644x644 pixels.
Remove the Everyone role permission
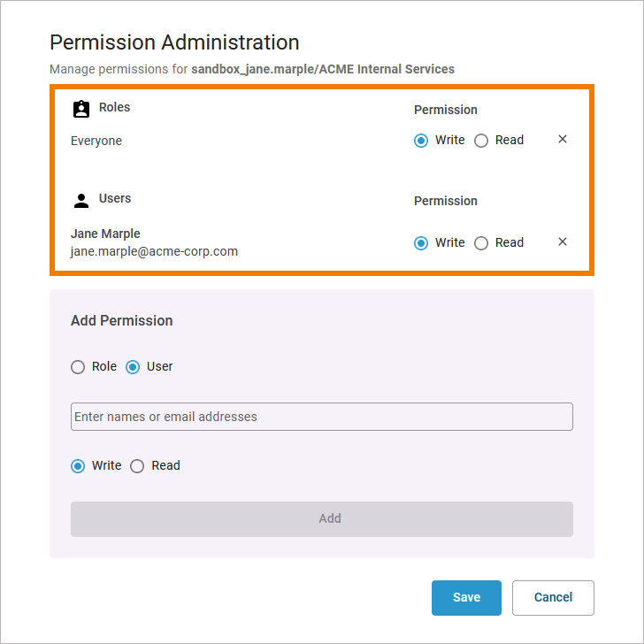[563, 140]
